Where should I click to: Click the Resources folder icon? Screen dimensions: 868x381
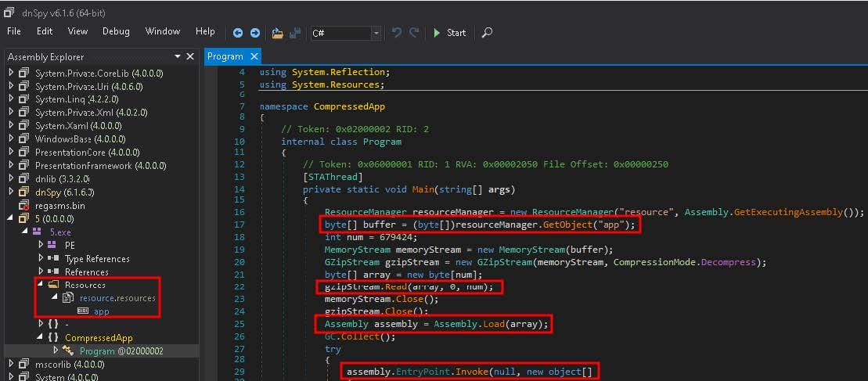pyautogui.click(x=54, y=285)
